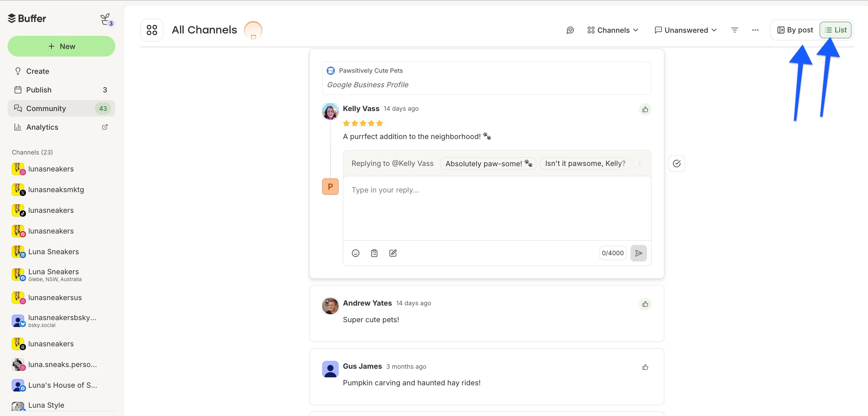Click the Community count badge 43

click(103, 108)
